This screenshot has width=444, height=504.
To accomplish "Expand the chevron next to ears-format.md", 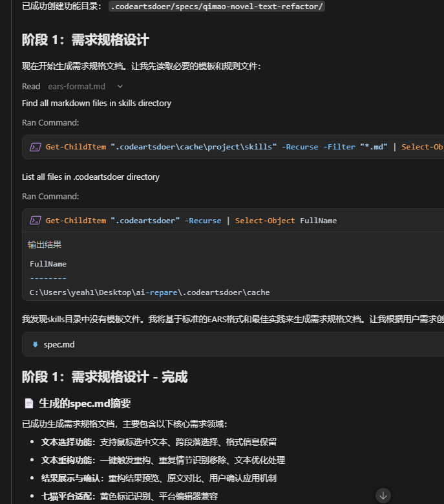I will tap(120, 87).
